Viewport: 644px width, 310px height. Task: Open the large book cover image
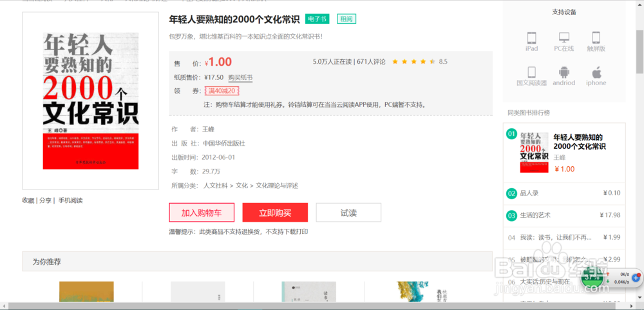pyautogui.click(x=90, y=101)
